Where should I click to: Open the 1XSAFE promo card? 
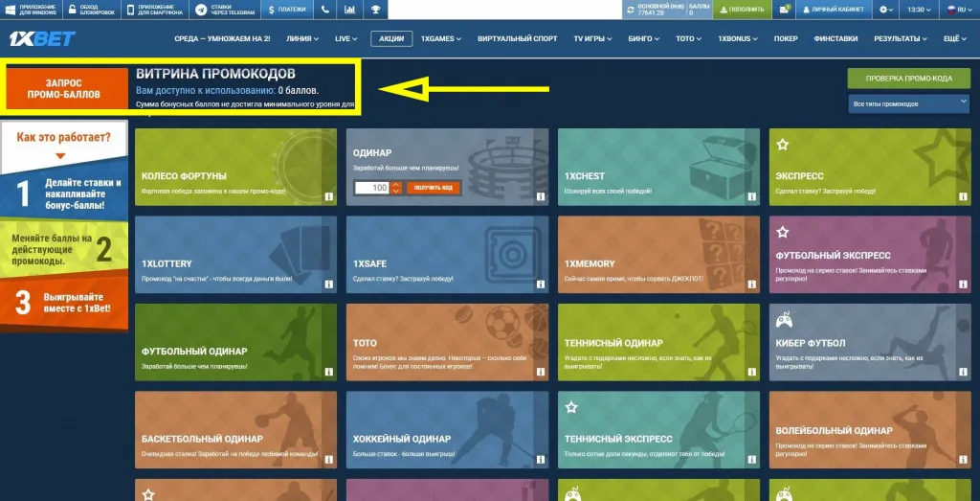pos(448,255)
